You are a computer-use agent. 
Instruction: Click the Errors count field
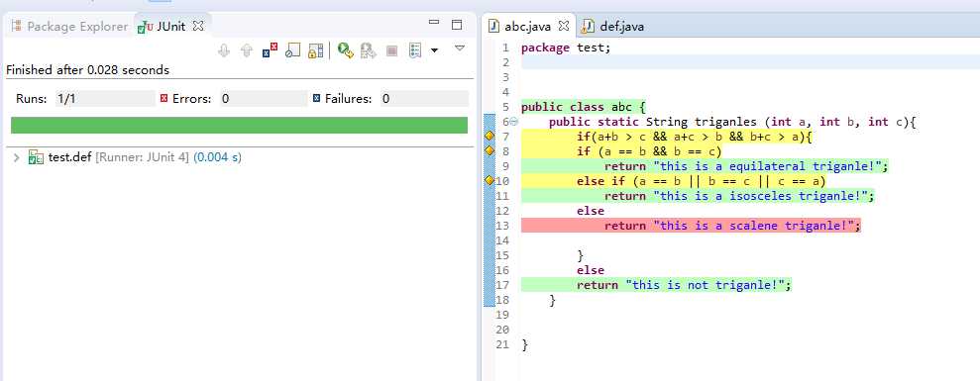(264, 99)
